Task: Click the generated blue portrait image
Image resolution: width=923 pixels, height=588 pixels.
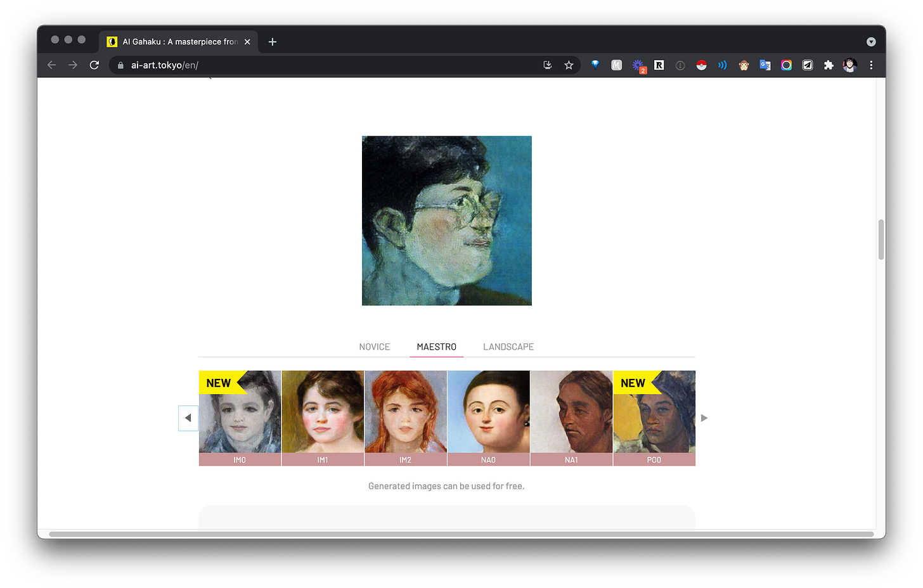Action: click(x=447, y=220)
